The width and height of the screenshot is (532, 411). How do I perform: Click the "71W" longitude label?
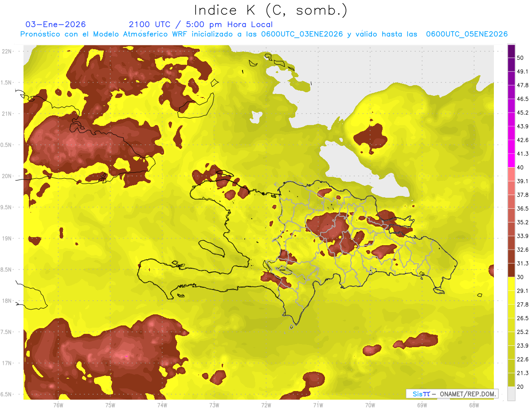coord(318,405)
